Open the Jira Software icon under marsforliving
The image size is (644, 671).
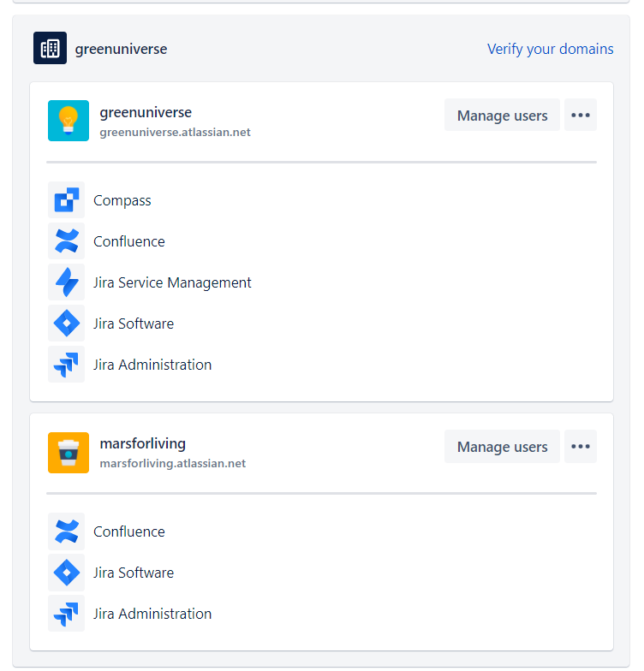tap(67, 572)
